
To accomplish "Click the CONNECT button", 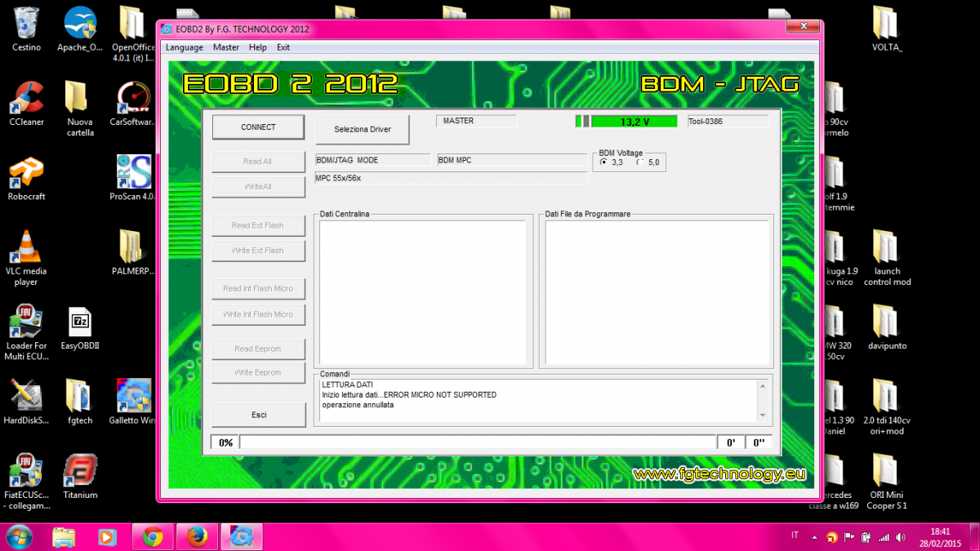I will click(x=258, y=127).
